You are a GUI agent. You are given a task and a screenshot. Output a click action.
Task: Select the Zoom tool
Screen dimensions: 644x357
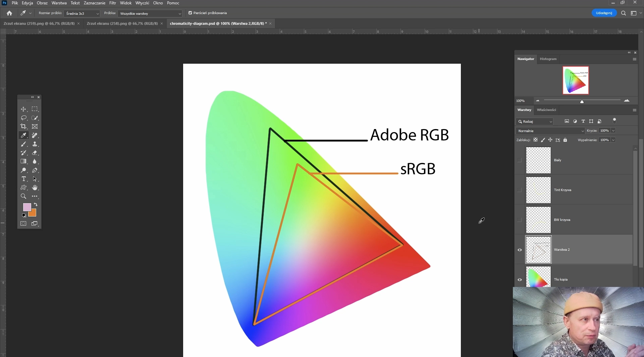(x=23, y=196)
